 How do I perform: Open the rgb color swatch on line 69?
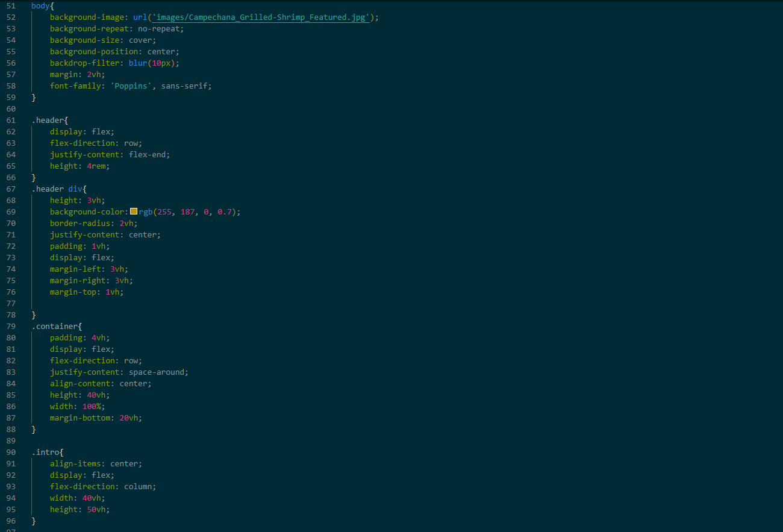[x=134, y=211]
